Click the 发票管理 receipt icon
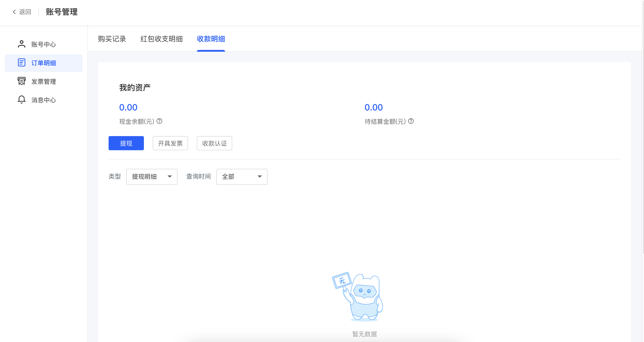Image resolution: width=644 pixels, height=342 pixels. (x=21, y=81)
